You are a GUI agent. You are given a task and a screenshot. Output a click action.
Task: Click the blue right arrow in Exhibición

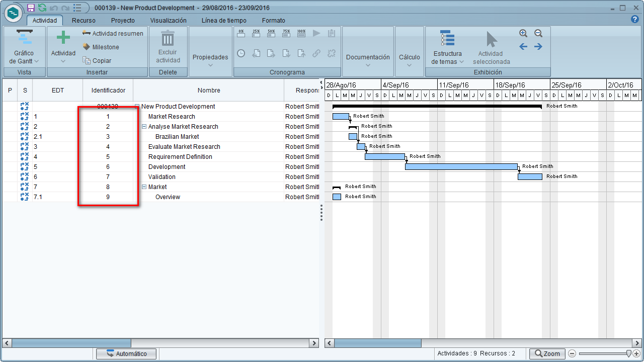click(538, 47)
